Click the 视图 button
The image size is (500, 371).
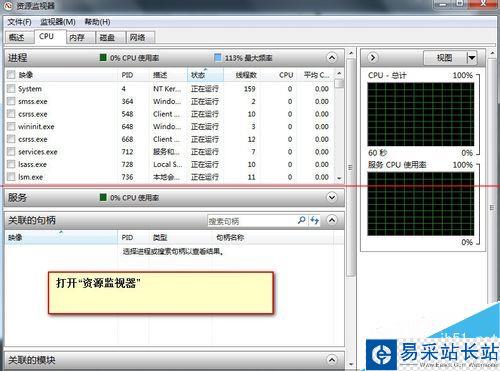445,58
